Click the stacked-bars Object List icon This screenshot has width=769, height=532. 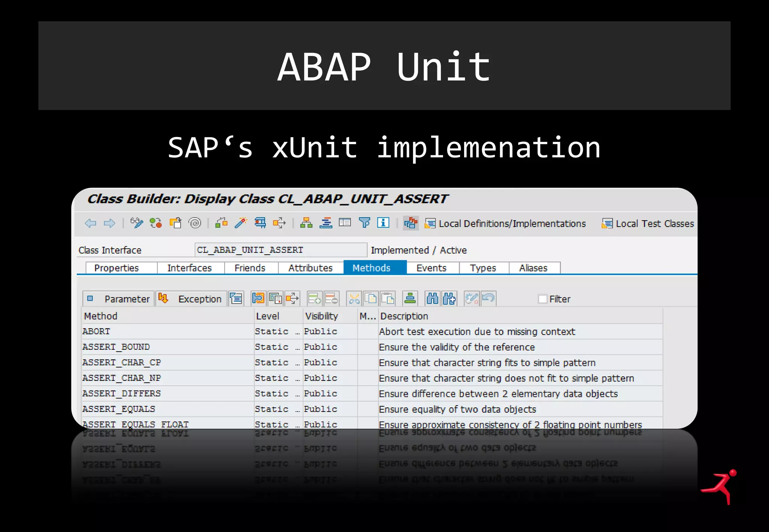tap(326, 223)
